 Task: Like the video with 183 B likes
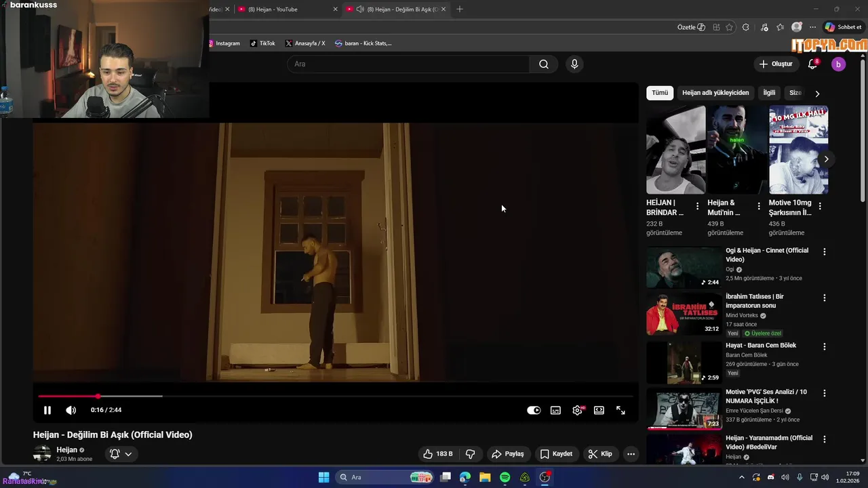pyautogui.click(x=438, y=454)
